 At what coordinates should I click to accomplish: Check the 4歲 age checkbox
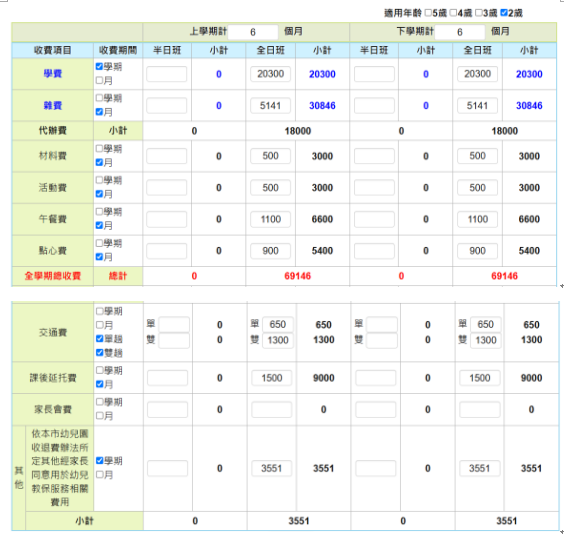(x=453, y=13)
